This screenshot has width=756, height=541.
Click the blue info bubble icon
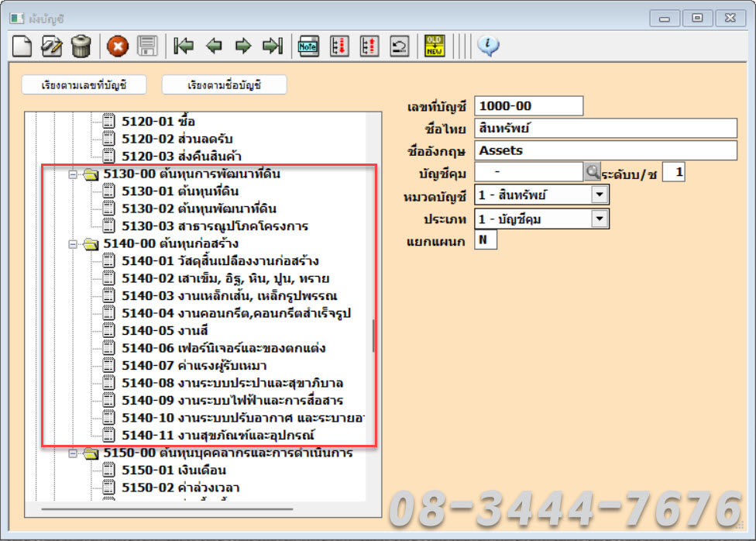point(488,47)
